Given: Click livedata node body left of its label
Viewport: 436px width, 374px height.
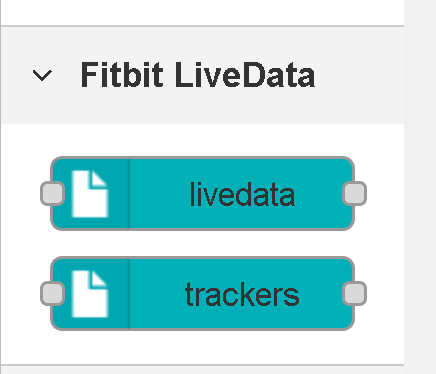Looking at the screenshot, I should [158, 193].
